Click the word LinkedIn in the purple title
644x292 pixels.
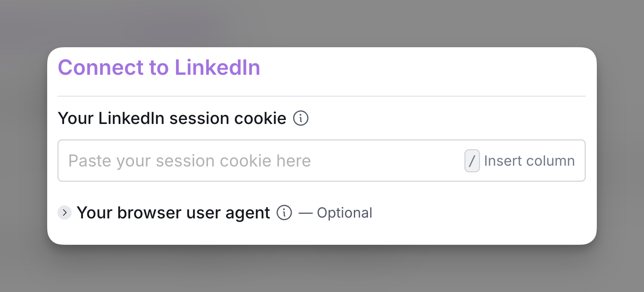point(217,67)
